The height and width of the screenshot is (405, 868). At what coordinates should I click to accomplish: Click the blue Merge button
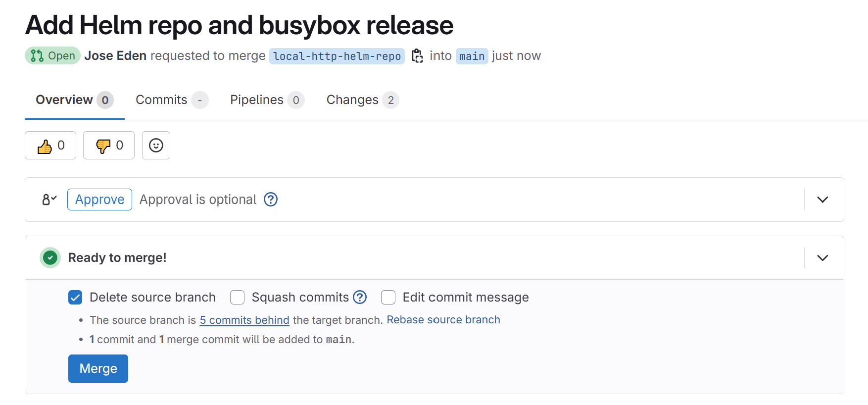[98, 368]
